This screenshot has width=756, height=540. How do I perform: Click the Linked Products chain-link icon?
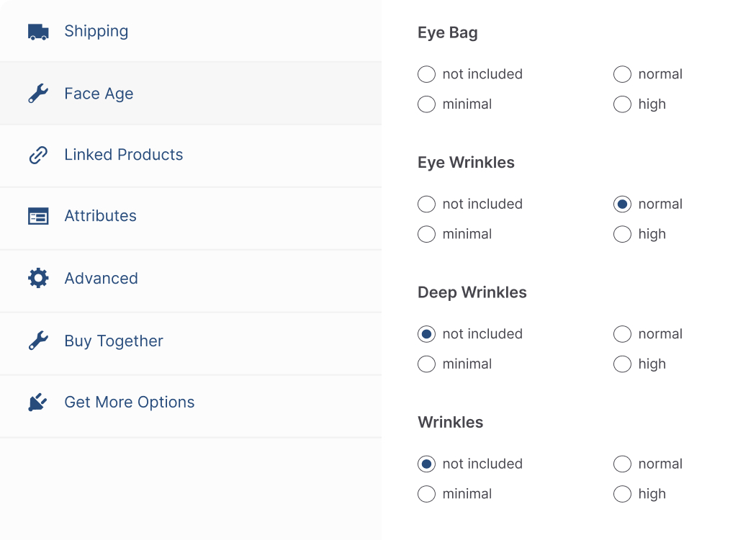pos(37,155)
